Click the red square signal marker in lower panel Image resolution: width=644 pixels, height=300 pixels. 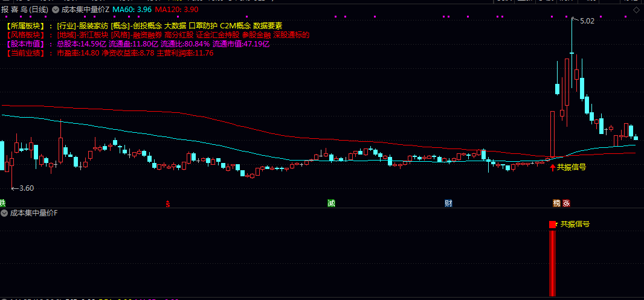click(552, 225)
